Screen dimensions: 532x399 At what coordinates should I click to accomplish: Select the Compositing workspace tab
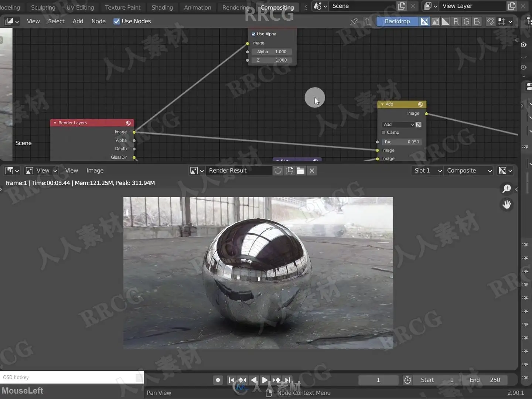pyautogui.click(x=277, y=7)
